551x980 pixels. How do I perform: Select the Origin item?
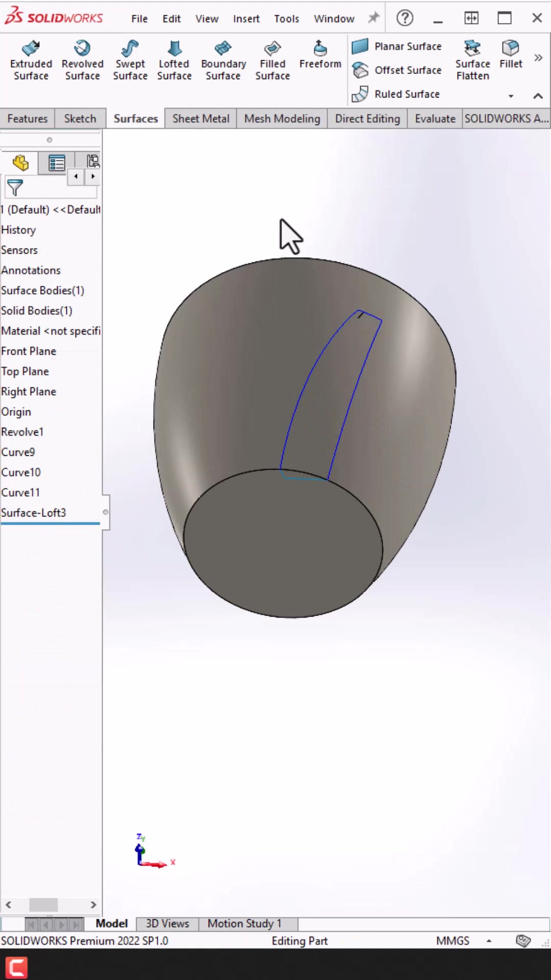(16, 411)
